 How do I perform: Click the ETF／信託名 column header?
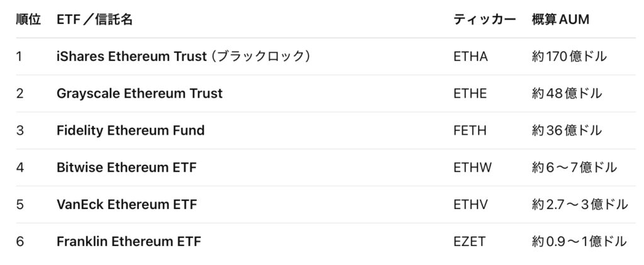click(x=94, y=20)
